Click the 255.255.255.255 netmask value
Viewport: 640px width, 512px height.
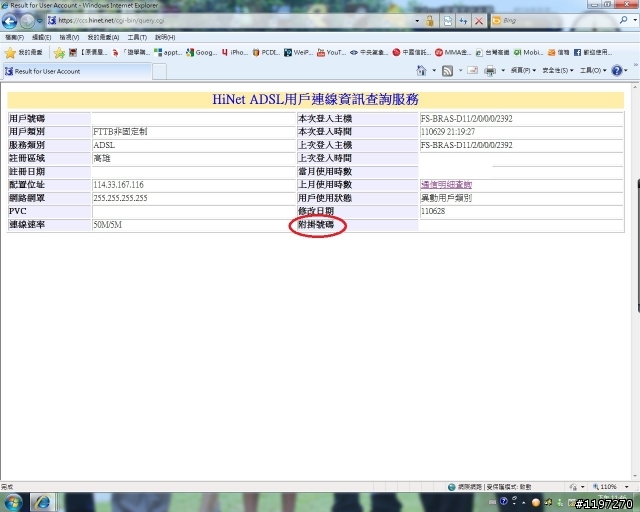120,198
